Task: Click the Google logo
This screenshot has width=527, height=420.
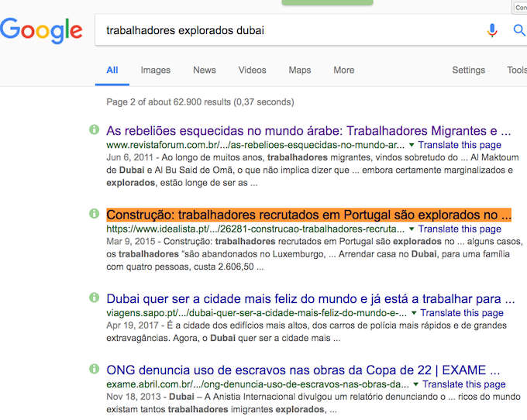Action: 41,30
